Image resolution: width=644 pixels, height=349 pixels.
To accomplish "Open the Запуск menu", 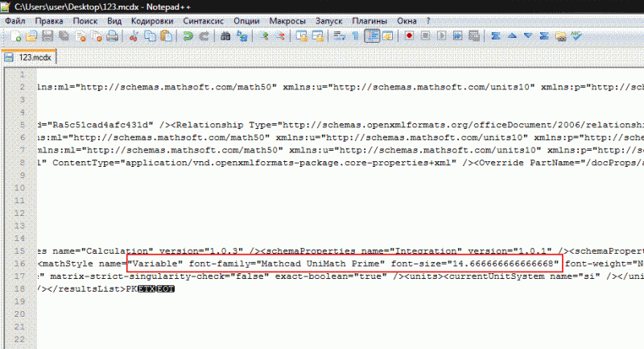I will pyautogui.click(x=328, y=21).
